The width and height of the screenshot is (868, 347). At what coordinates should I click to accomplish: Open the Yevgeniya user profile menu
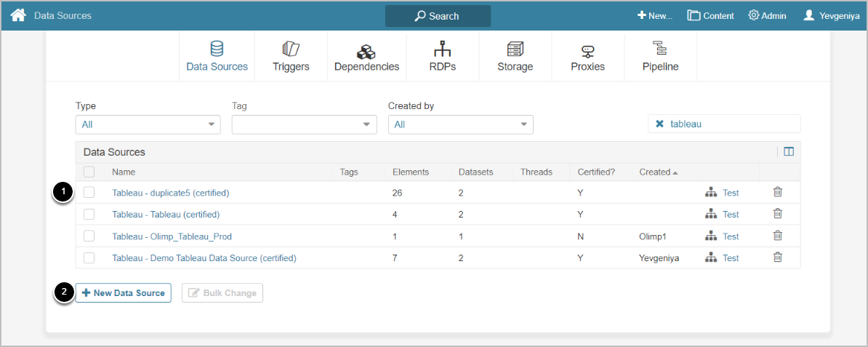831,15
